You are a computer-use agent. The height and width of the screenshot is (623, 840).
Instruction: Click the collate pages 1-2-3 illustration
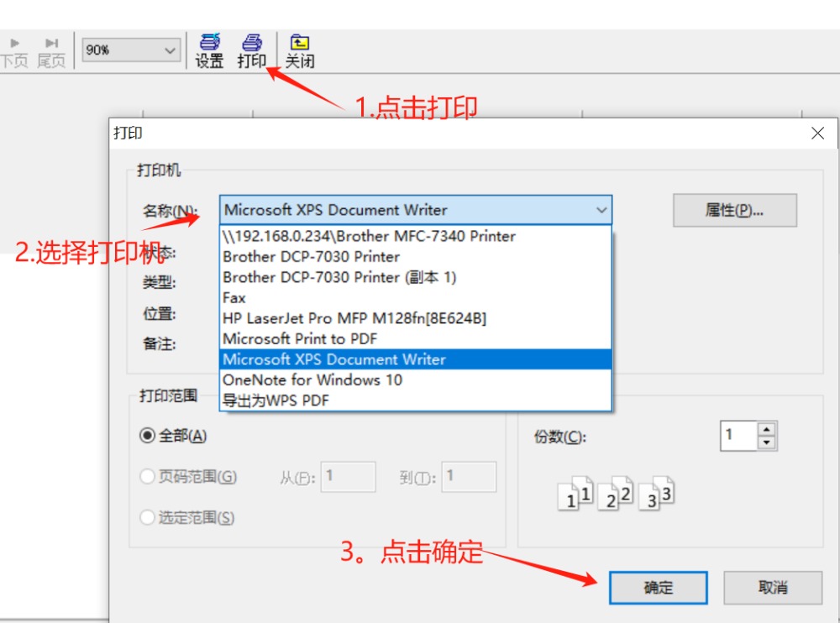coord(616,492)
